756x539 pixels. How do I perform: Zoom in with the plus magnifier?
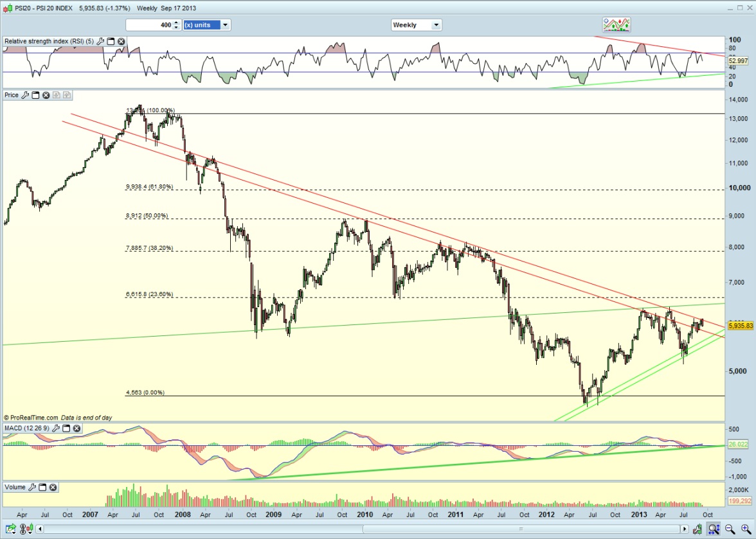[746, 529]
